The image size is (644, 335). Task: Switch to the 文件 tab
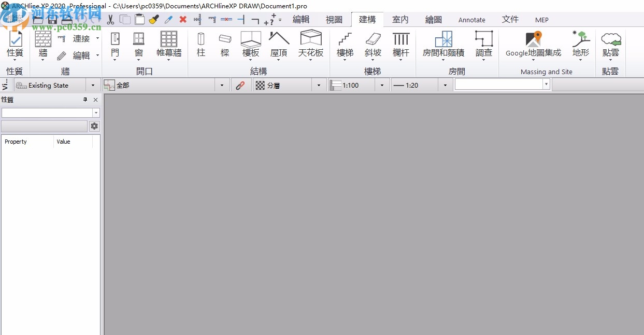click(x=510, y=20)
